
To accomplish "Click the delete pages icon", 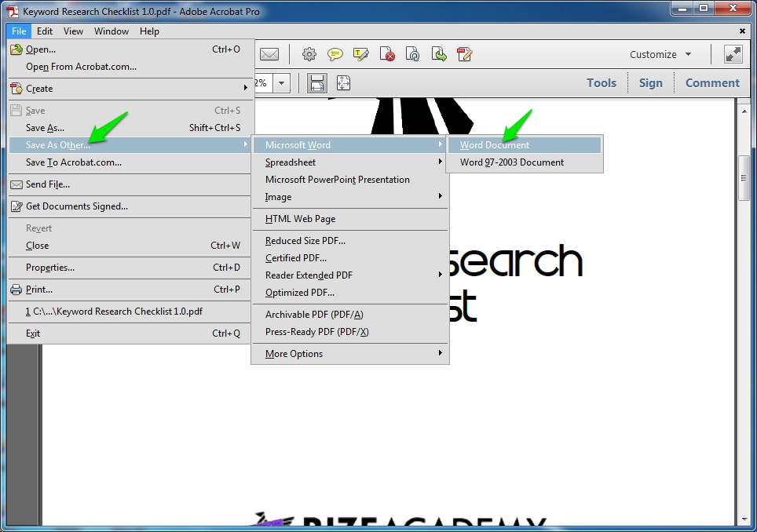I will tap(387, 54).
